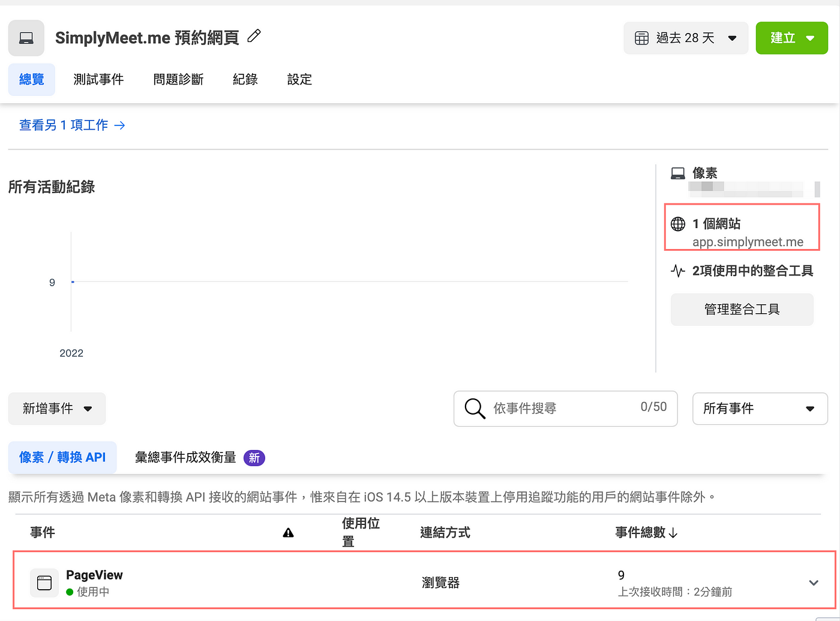Open the 過去 28 天 date range dropdown
Image resolution: width=840 pixels, height=621 pixels.
click(x=686, y=38)
